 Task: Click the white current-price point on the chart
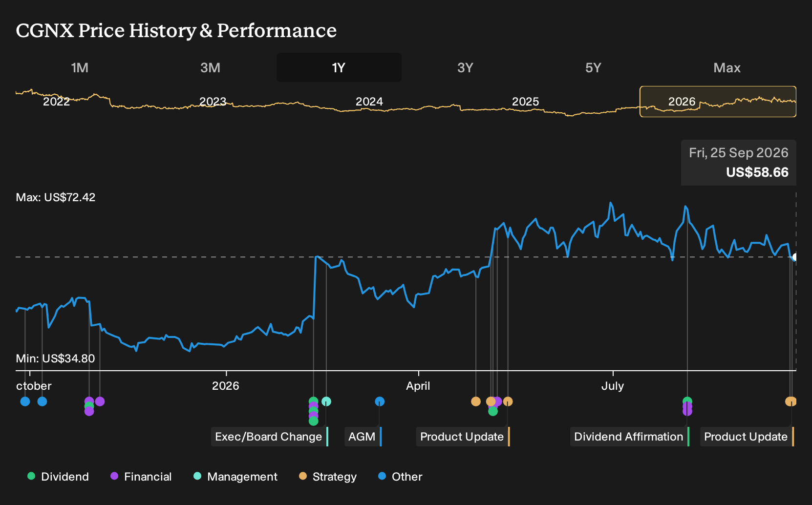coord(795,257)
